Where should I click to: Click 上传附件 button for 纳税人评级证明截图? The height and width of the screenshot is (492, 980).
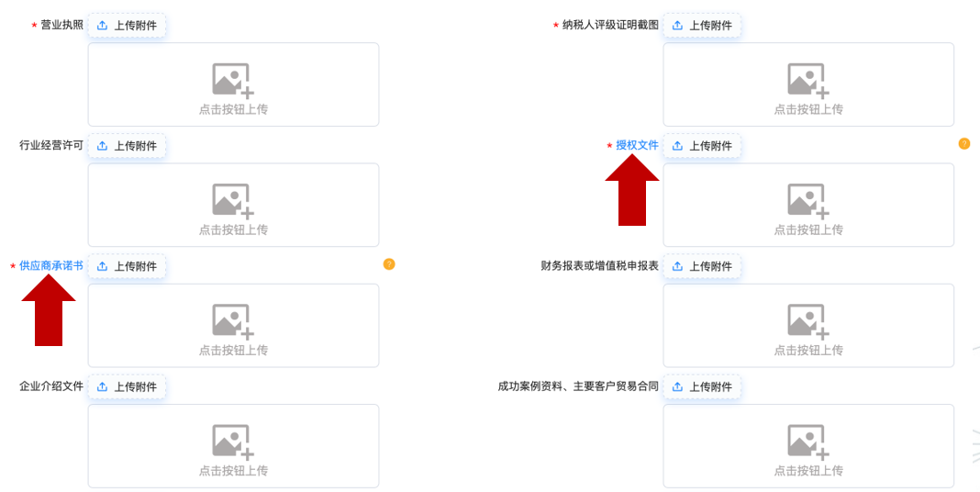(x=702, y=26)
